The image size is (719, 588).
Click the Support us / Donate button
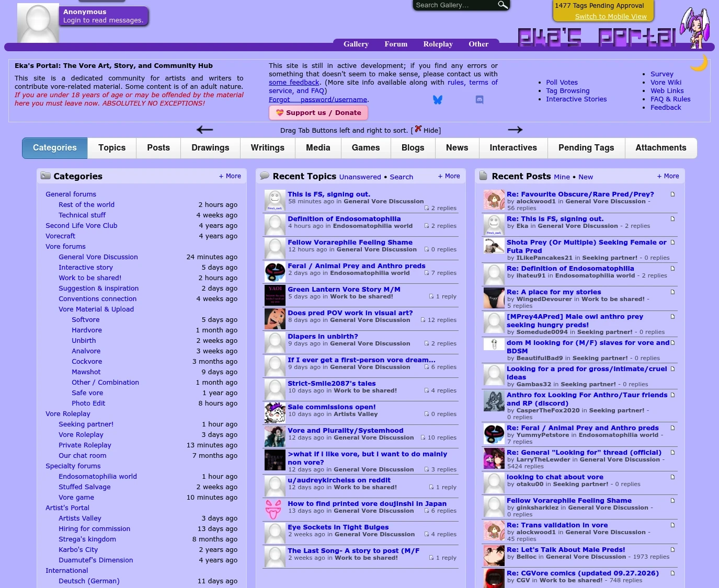[x=318, y=113]
